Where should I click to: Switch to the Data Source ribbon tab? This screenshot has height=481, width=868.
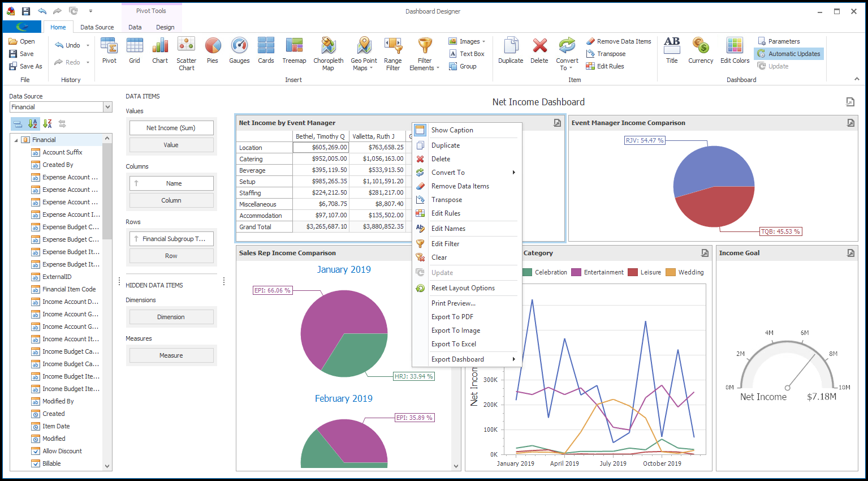pyautogui.click(x=97, y=27)
